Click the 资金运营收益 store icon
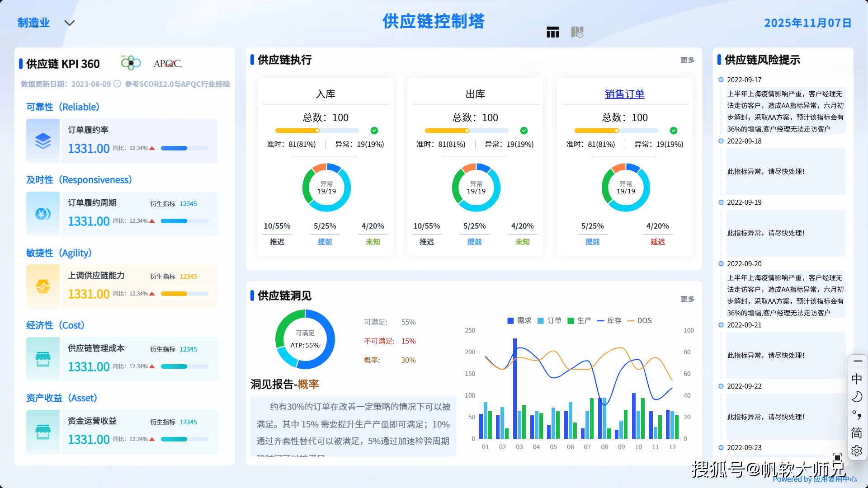The width and height of the screenshot is (868, 488). click(43, 432)
